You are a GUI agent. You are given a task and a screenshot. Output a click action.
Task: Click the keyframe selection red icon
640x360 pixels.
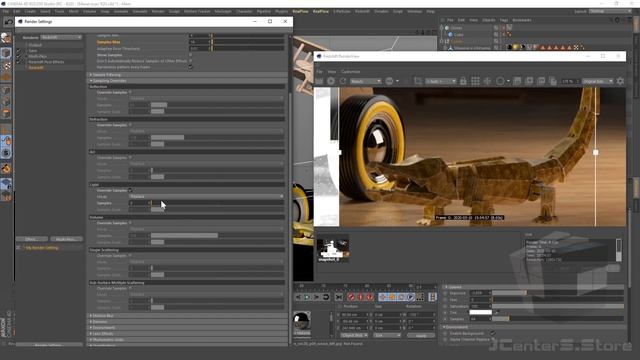pyautogui.click(x=370, y=297)
